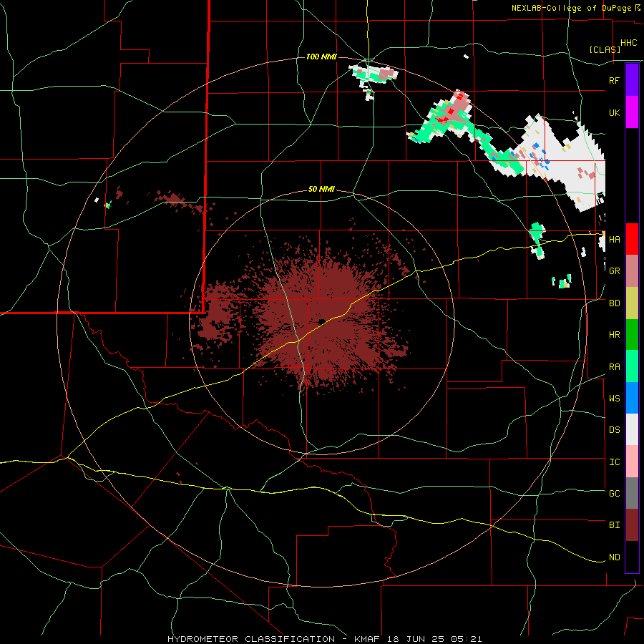Click the DS dry snow white swatch
This screenshot has height=644, width=644.
pos(632,429)
